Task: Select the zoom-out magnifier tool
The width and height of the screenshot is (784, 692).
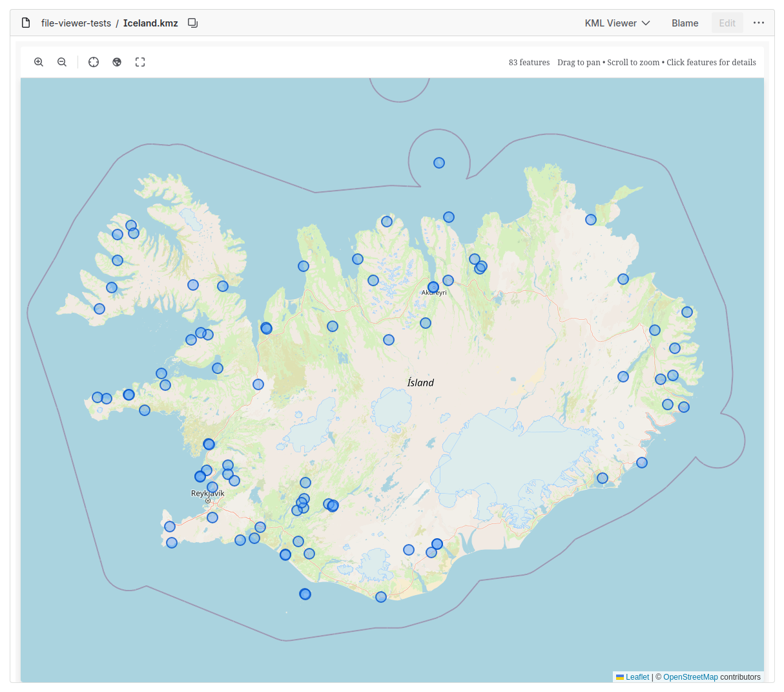Action: coord(62,61)
